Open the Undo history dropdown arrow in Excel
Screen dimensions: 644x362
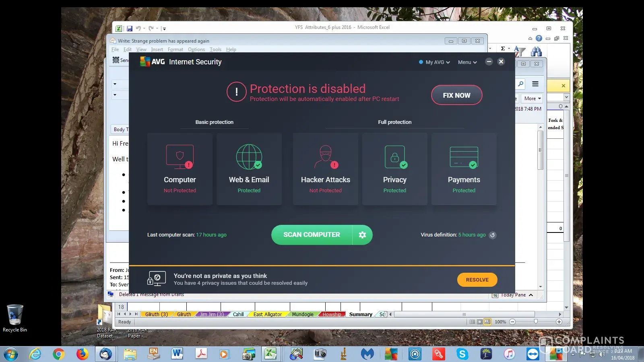click(x=144, y=29)
